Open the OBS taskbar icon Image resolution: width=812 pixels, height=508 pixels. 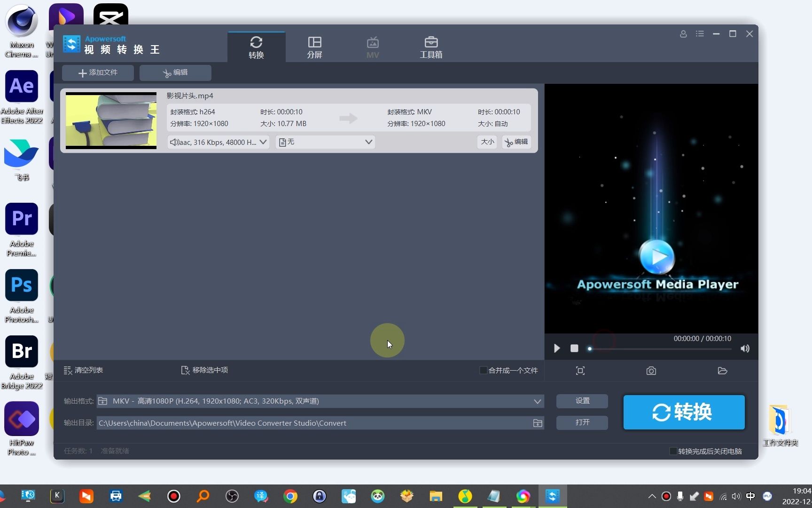[232, 496]
